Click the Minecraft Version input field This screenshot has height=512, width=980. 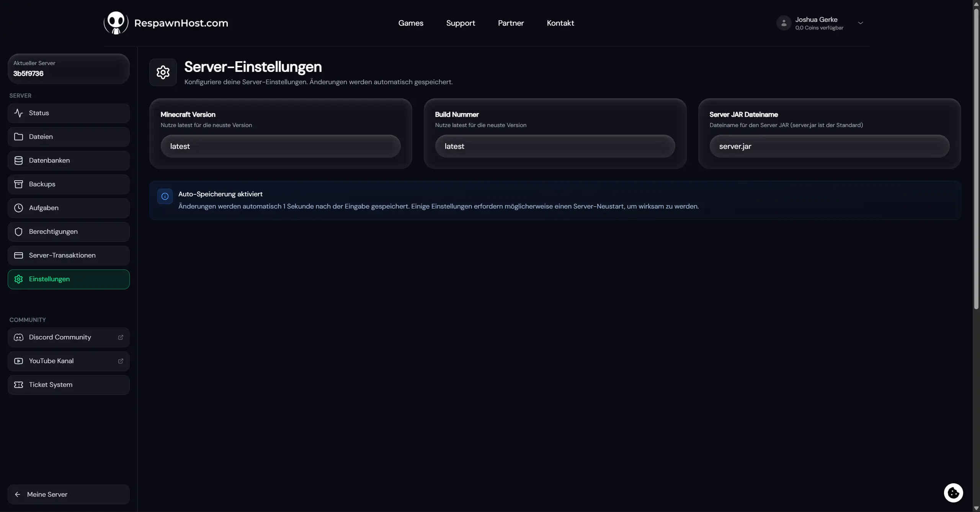pyautogui.click(x=281, y=146)
